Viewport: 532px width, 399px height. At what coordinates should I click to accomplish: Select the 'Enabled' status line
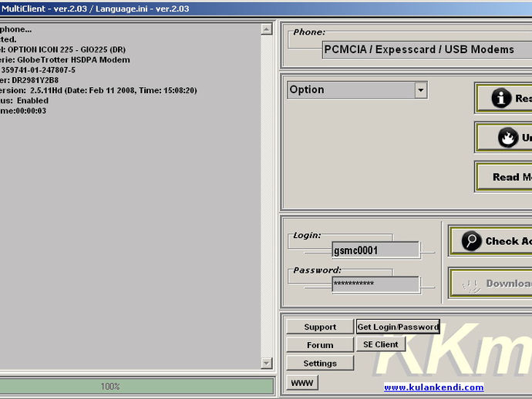24,101
